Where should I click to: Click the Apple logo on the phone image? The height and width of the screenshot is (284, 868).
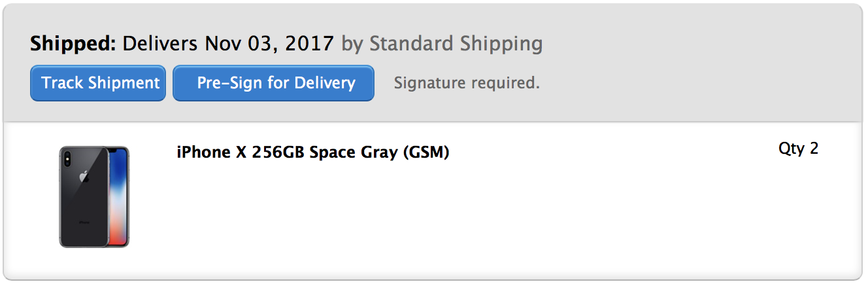coord(84,177)
